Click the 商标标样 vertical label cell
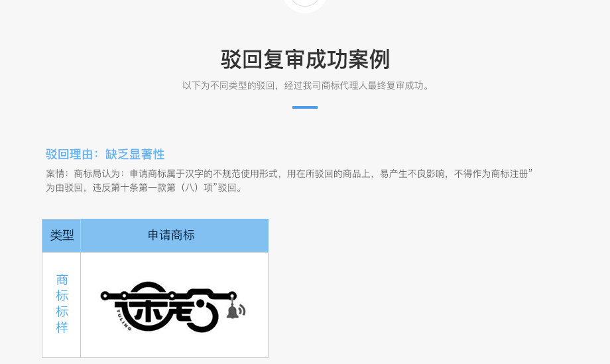610x364 pixels. tap(62, 305)
